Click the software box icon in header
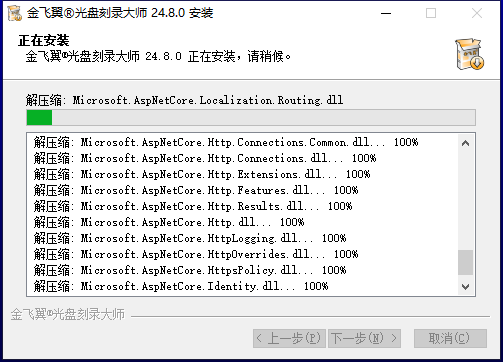Image resolution: width=503 pixels, height=362 pixels. click(469, 54)
